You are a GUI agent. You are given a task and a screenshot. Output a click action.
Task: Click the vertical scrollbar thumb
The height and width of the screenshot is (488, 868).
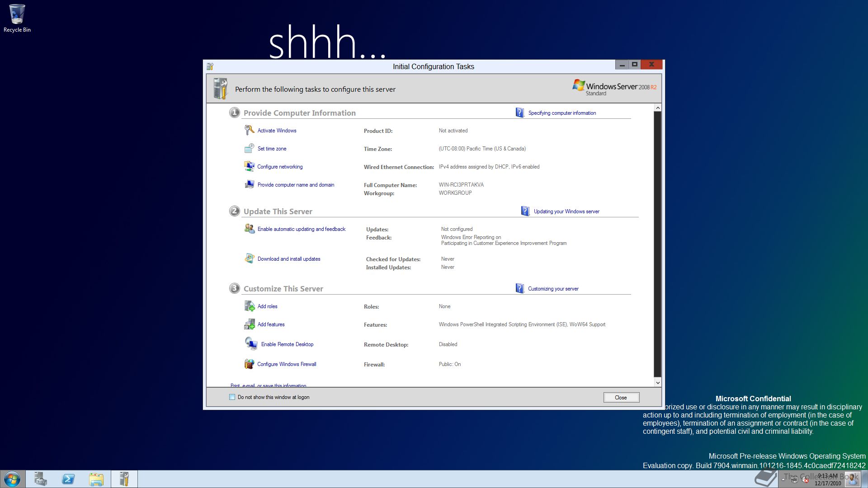657,244
